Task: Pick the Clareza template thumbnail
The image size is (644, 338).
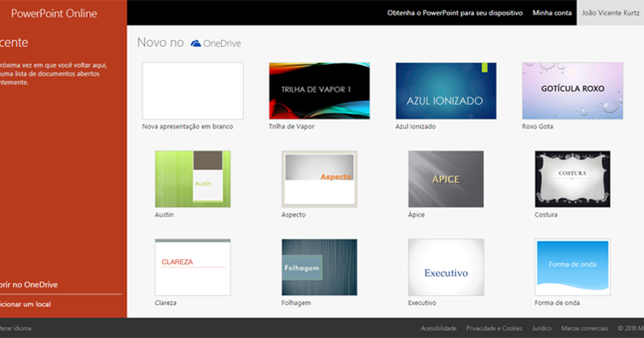Action: tap(192, 267)
